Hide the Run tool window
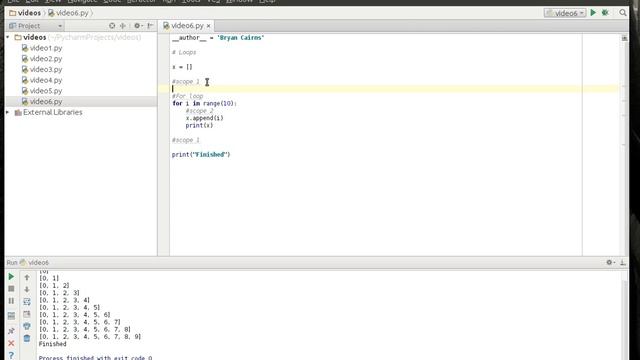 622,262
